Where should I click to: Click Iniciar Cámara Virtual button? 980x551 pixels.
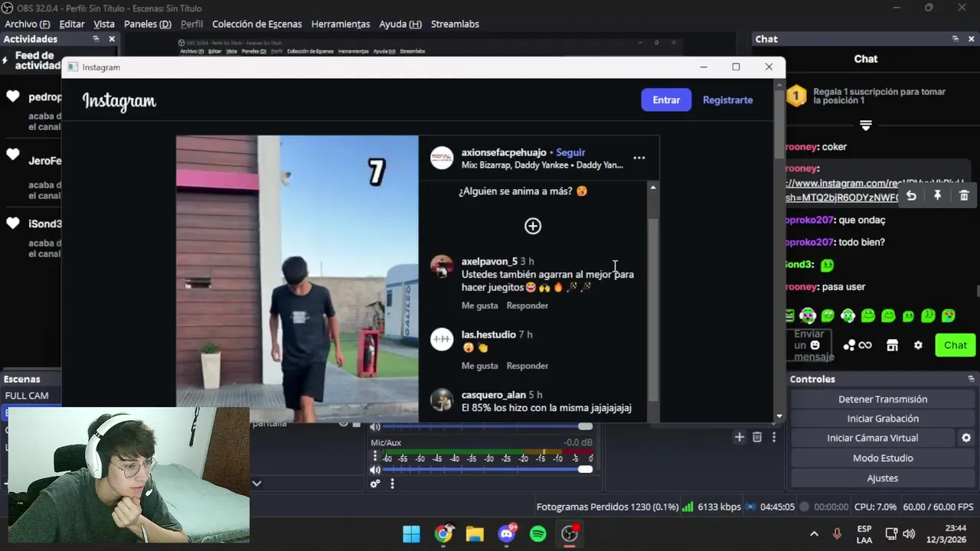point(872,438)
